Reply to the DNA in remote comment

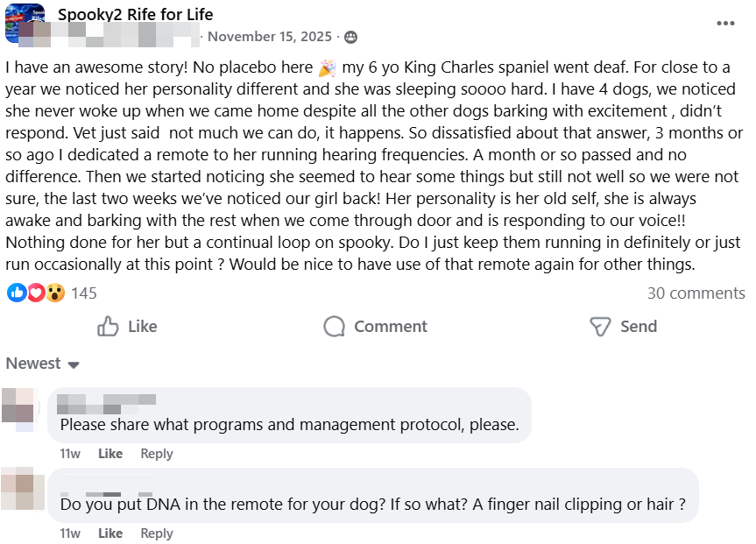pyautogui.click(x=157, y=533)
